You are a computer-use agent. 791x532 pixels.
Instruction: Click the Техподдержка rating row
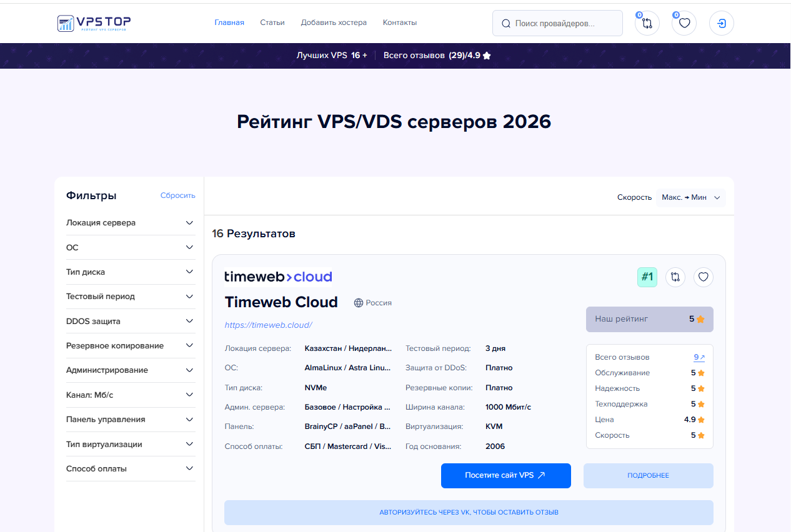point(650,404)
